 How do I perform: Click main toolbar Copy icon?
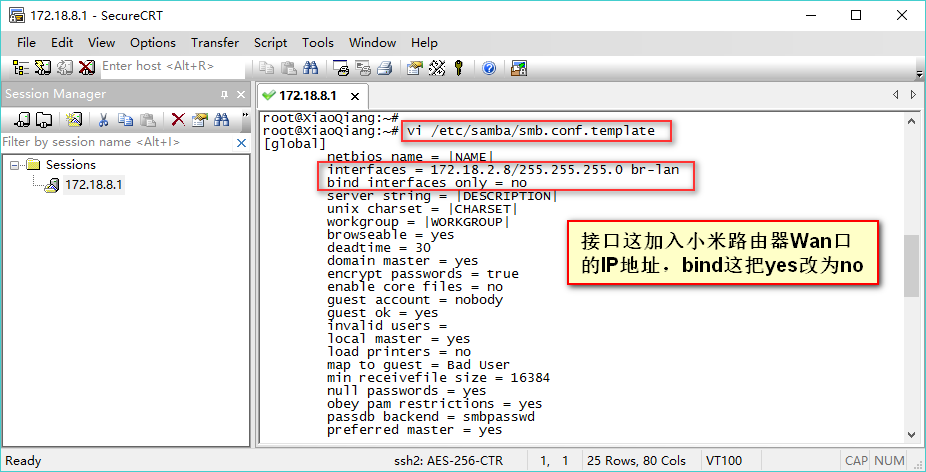pos(267,69)
